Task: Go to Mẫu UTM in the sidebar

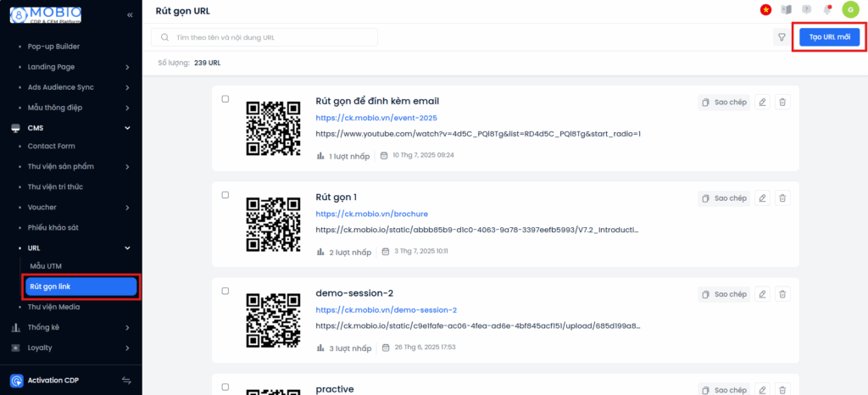Action: click(x=47, y=266)
